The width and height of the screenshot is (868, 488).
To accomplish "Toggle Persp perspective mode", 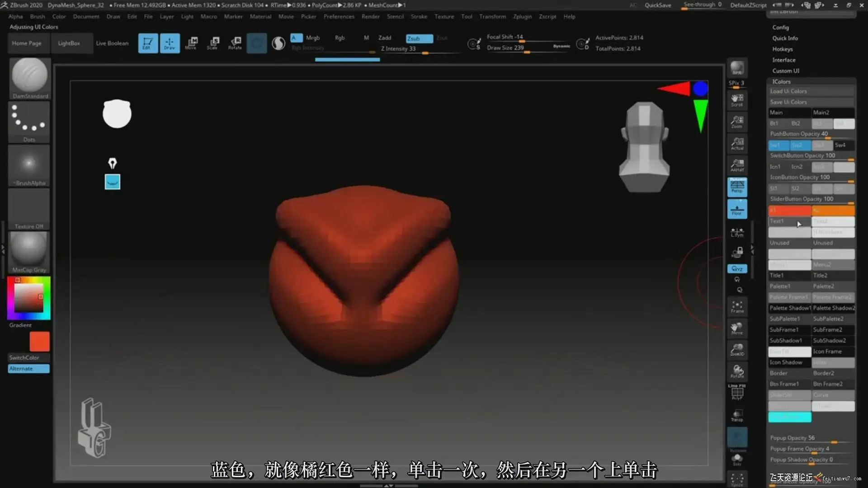I will (x=737, y=186).
